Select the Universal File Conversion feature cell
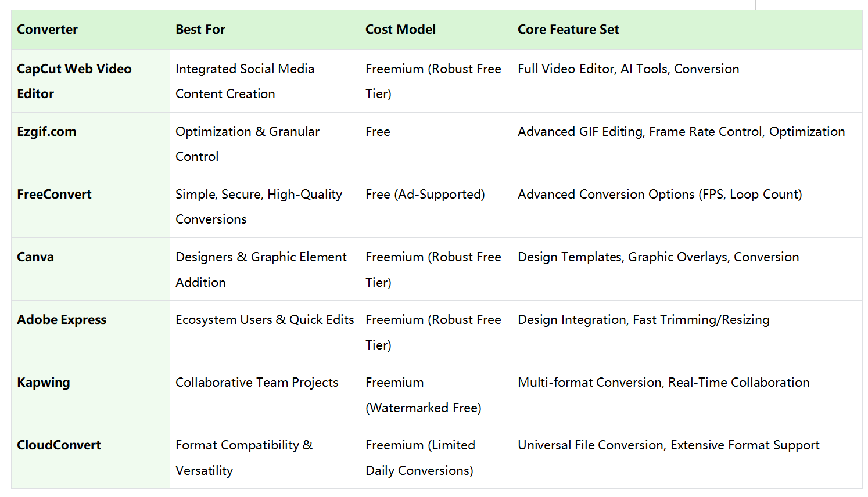Viewport: 868px width, 497px height. (668, 445)
